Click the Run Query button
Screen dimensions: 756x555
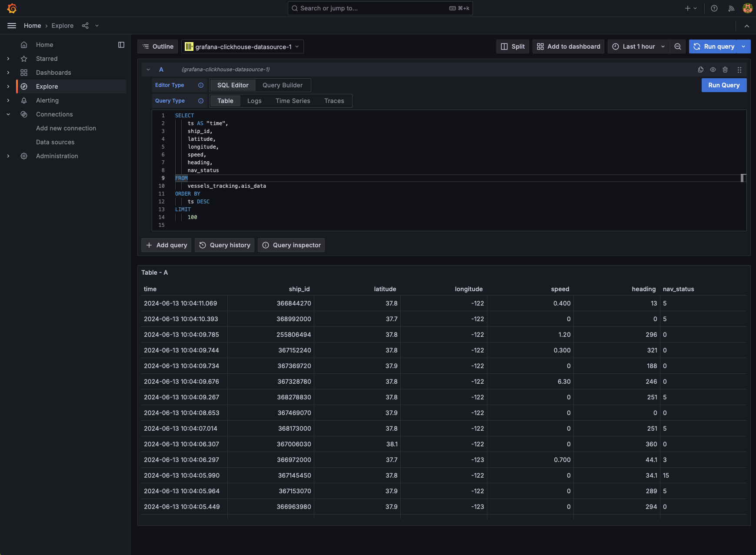click(x=723, y=85)
